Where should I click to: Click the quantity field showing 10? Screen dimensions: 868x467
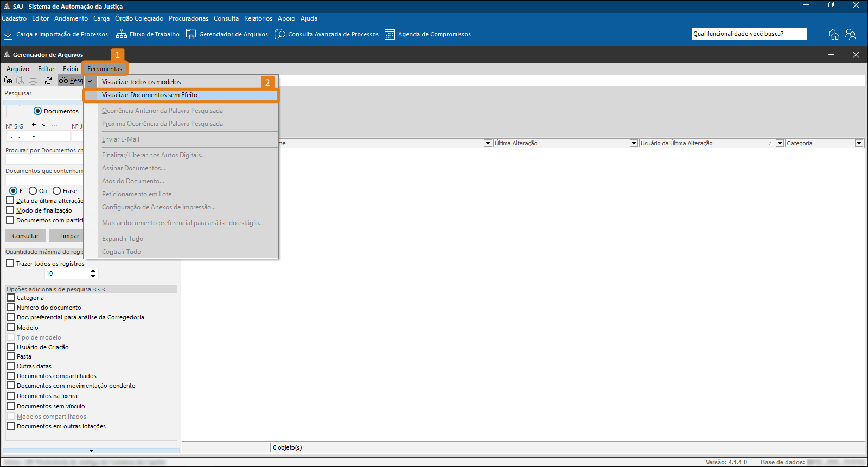67,273
